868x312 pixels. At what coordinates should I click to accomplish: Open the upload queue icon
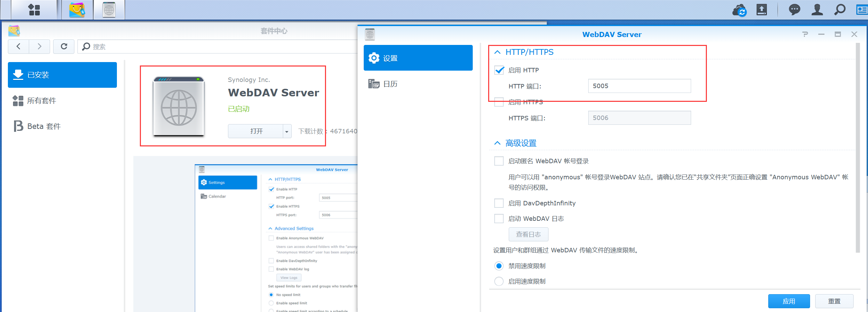761,10
